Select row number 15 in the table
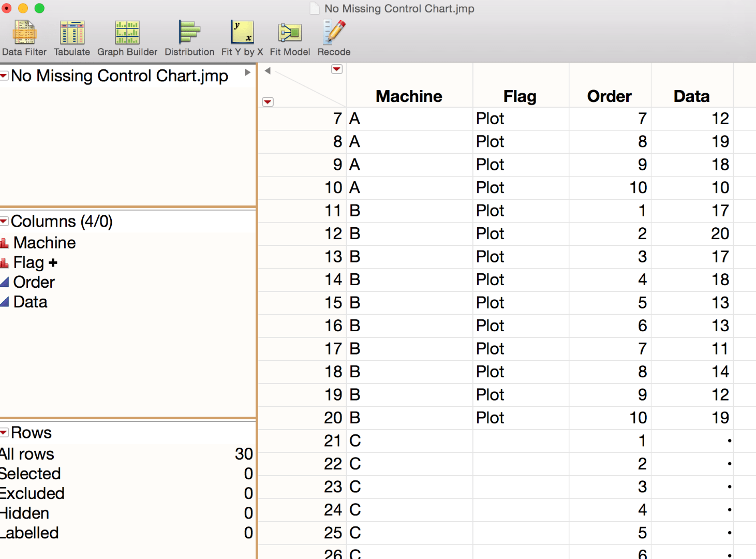The width and height of the screenshot is (756, 559). click(x=334, y=303)
